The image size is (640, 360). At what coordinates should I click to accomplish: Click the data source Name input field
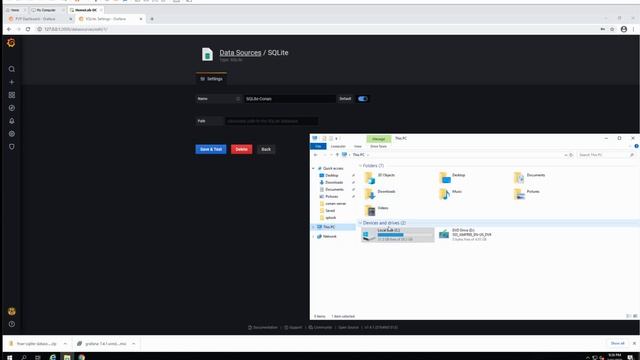(289, 99)
